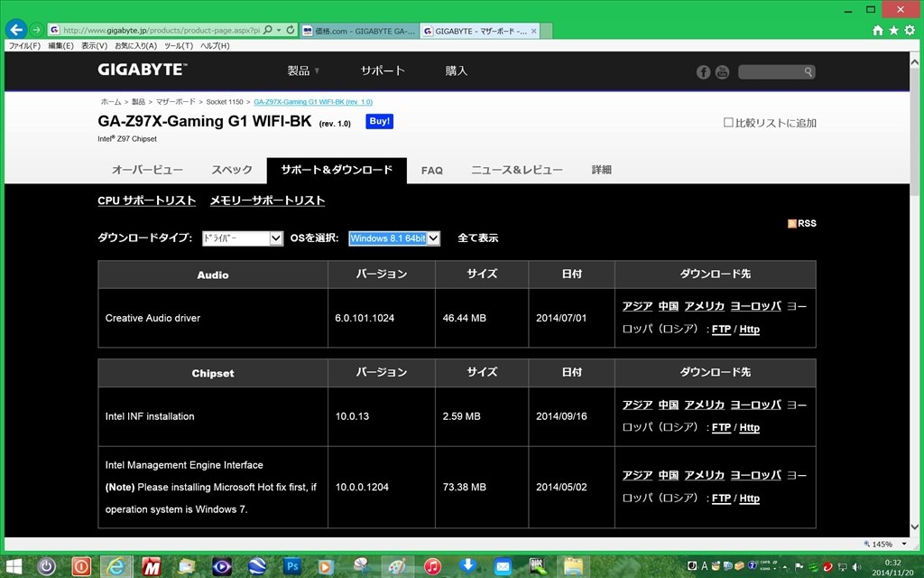Switch to the 価格.com browser tab
The width and height of the screenshot is (924, 578).
[x=359, y=31]
